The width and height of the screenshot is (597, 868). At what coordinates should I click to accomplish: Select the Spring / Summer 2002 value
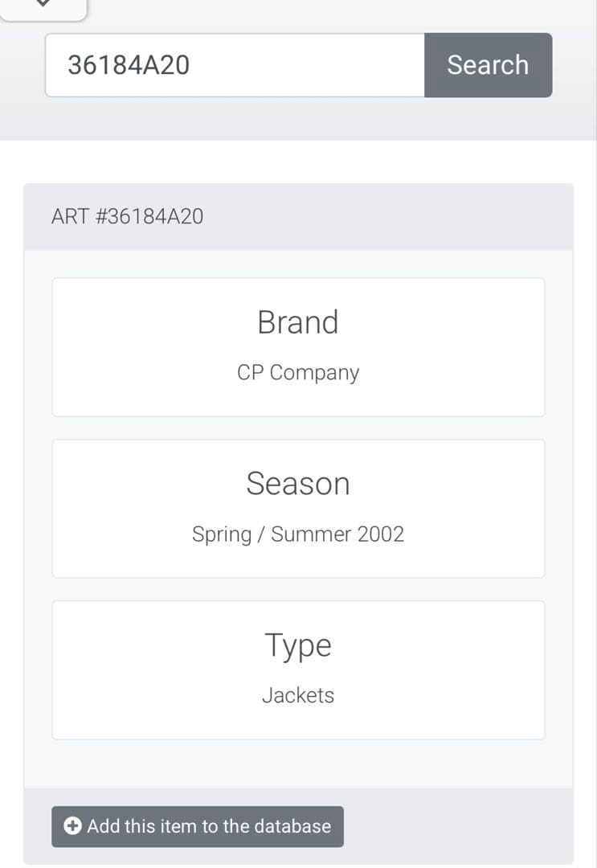coord(298,534)
